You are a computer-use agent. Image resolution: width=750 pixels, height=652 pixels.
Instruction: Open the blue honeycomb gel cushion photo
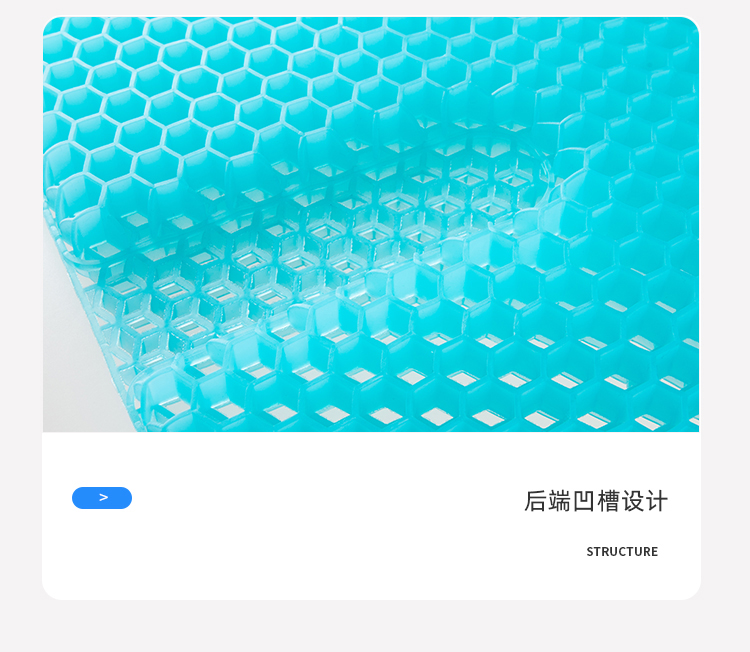371,224
